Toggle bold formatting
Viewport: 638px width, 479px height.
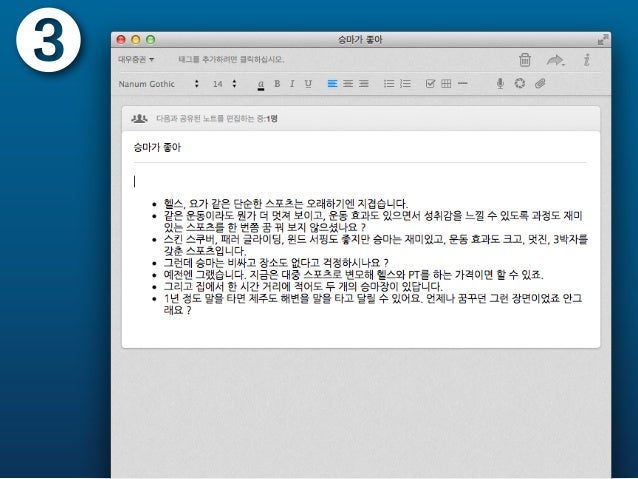click(277, 83)
